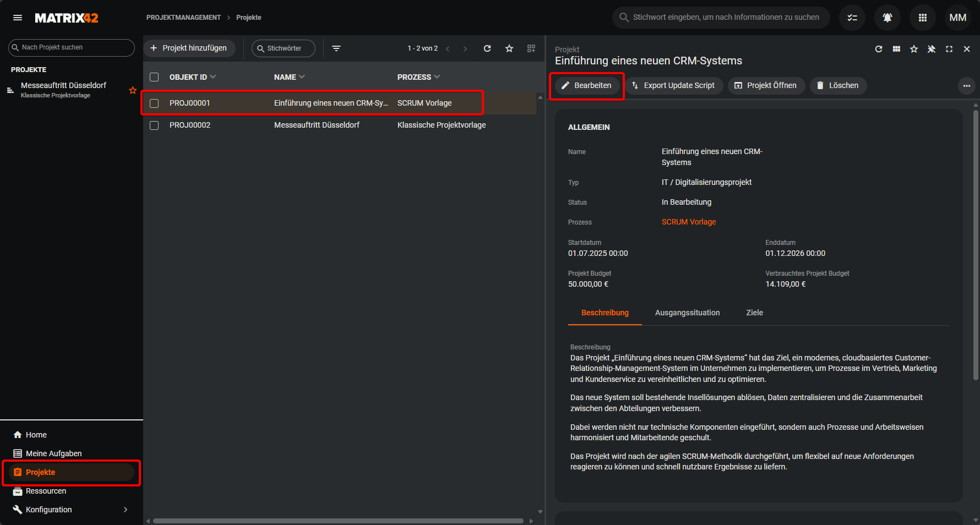The image size is (980, 525).
Task: Open the hamburger navigation menu
Action: coord(18,18)
